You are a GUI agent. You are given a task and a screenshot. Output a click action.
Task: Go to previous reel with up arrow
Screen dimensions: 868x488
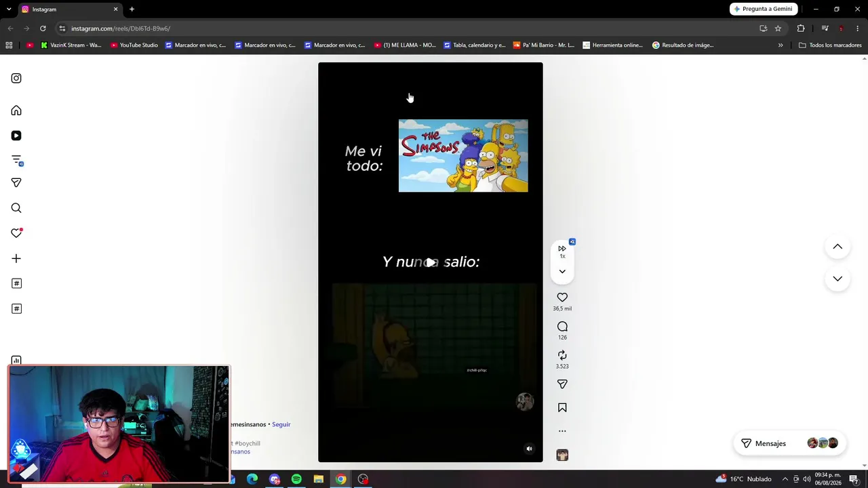[837, 247]
